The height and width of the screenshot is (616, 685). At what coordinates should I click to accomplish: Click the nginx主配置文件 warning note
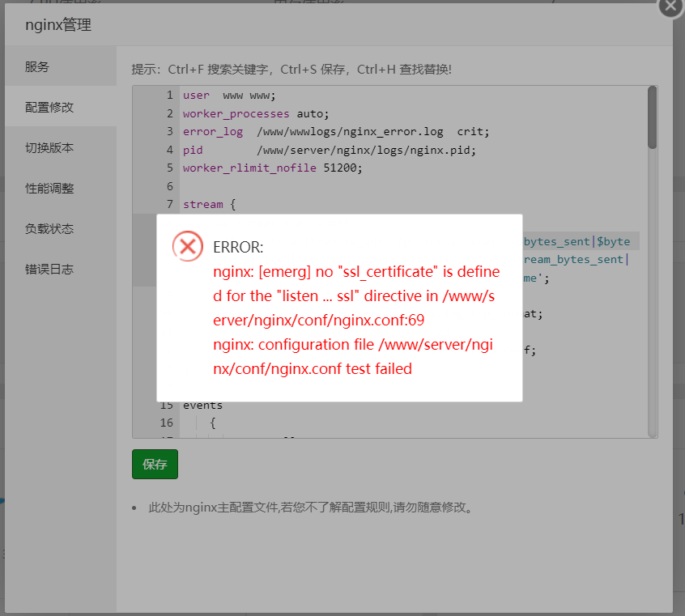[311, 508]
